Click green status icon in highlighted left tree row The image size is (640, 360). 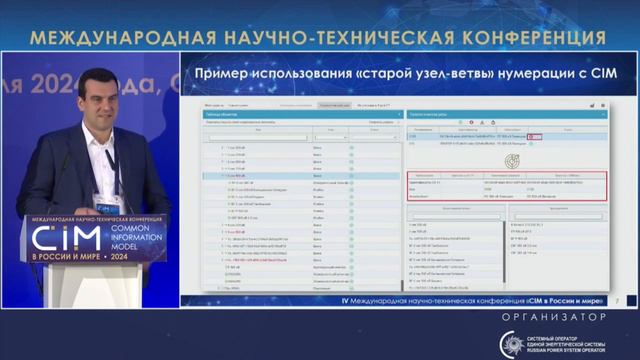pos(351,176)
